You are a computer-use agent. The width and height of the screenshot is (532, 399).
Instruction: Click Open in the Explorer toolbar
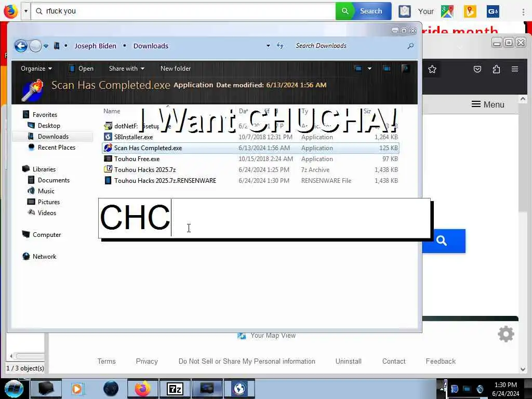click(82, 69)
